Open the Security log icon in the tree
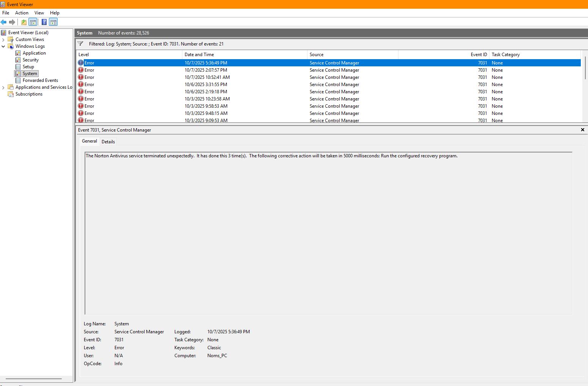 [18, 60]
